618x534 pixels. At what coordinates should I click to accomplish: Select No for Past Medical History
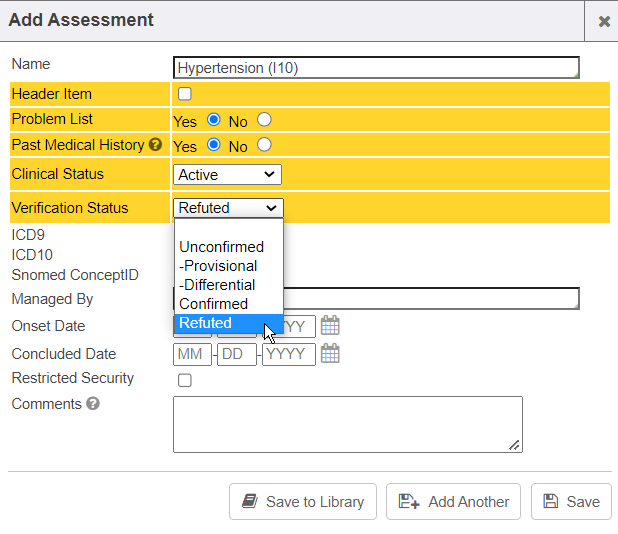264,145
